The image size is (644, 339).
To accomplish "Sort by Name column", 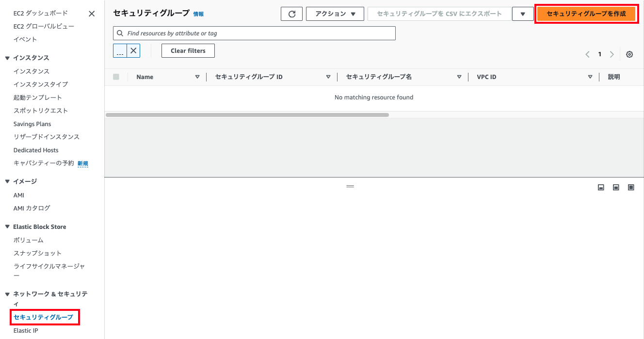I will [197, 77].
